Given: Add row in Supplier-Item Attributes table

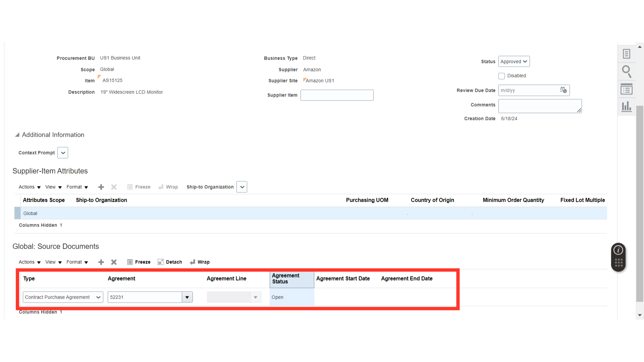Looking at the screenshot, I should pos(101,187).
